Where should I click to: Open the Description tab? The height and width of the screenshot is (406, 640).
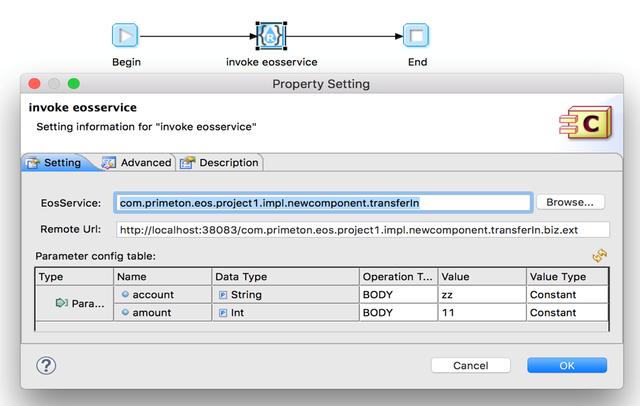pyautogui.click(x=220, y=163)
